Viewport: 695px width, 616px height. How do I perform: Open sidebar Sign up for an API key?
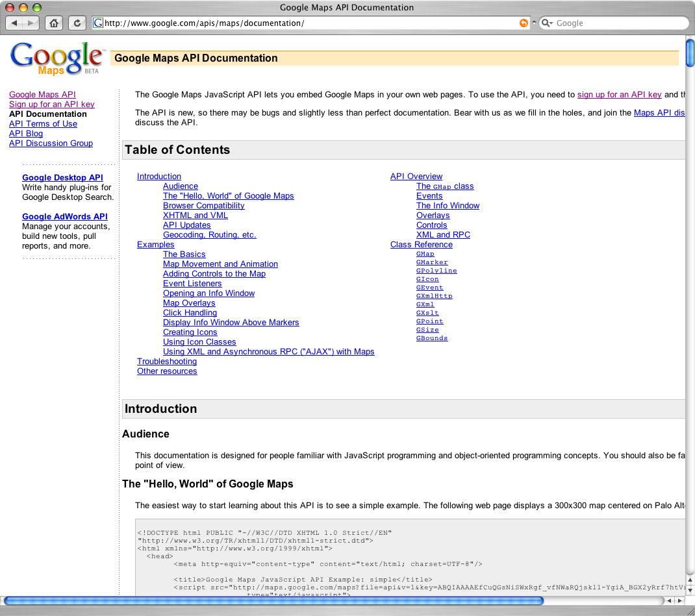(52, 104)
